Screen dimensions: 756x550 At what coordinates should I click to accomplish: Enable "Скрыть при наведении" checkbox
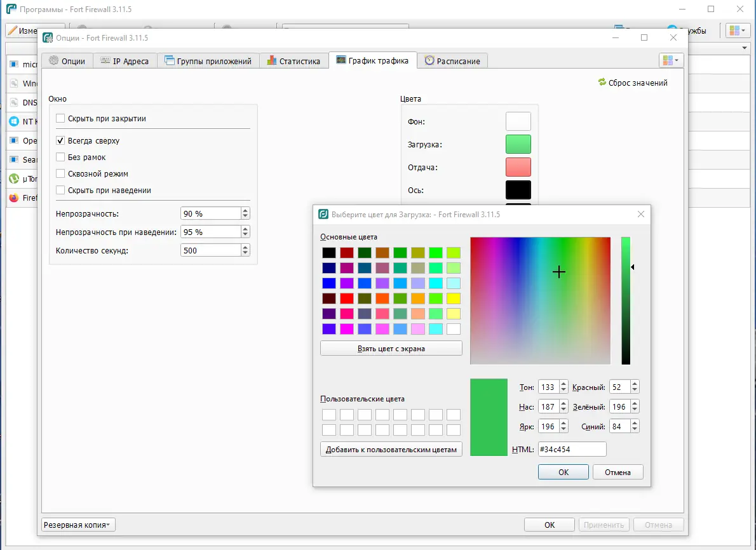pos(60,190)
